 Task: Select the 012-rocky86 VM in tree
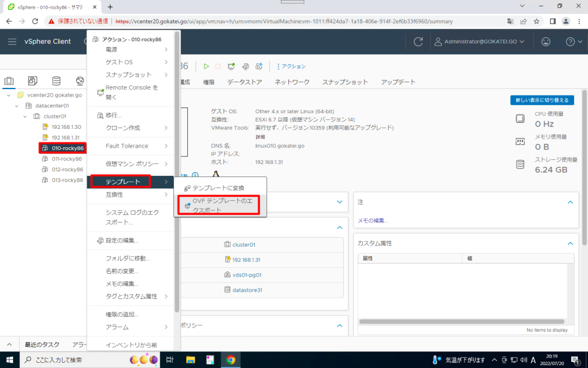67,170
